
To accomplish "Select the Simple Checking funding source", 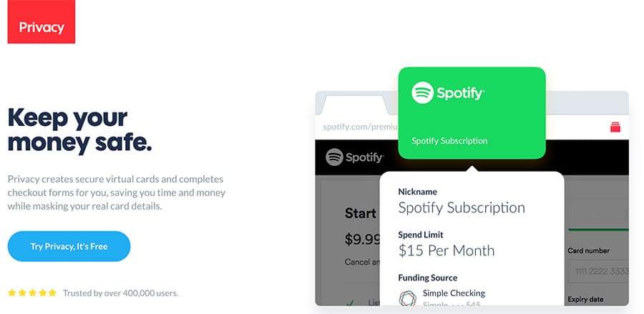I will pyautogui.click(x=454, y=293).
